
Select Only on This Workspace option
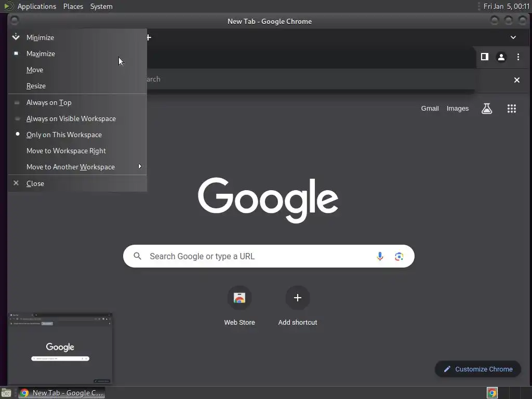77,135
